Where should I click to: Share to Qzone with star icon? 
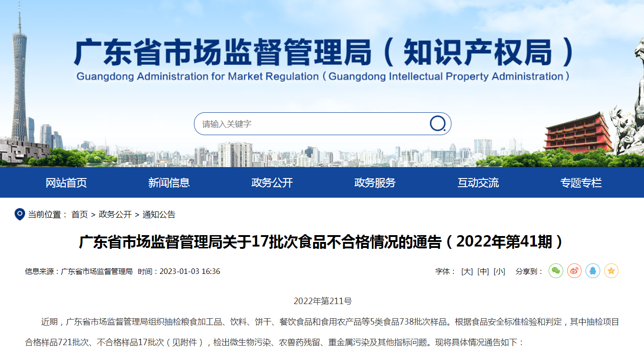click(611, 271)
